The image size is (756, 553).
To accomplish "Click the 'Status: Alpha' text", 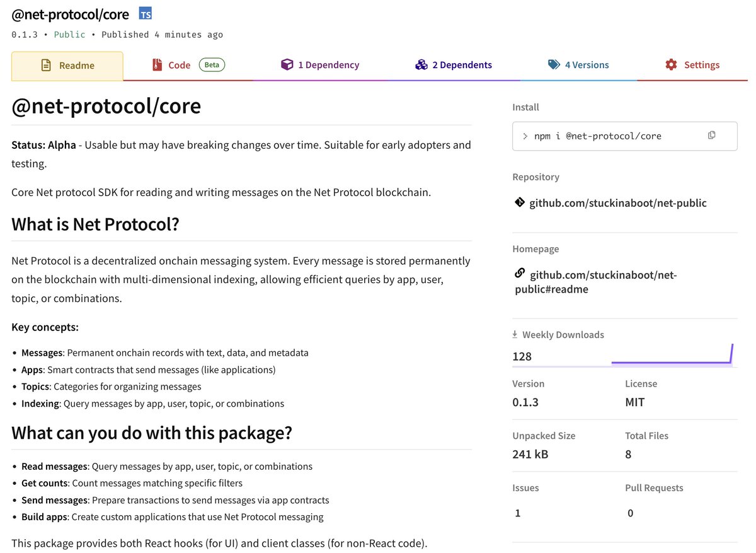I will pos(43,145).
